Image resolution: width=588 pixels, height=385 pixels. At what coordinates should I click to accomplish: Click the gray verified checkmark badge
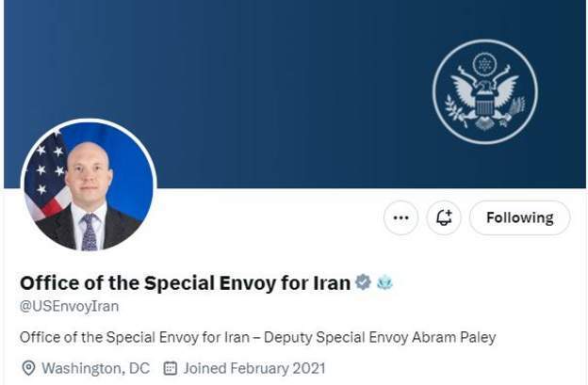pos(363,281)
